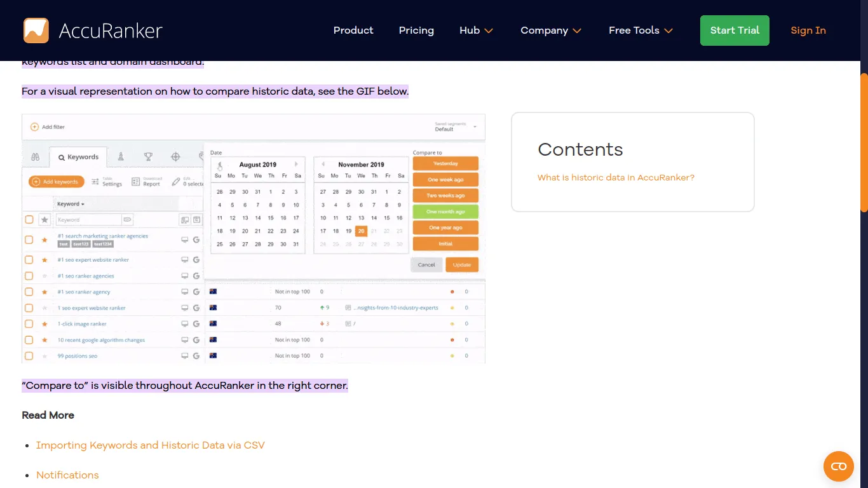Check the checkbox beside "#1 seo ranker agency"
The height and width of the screenshot is (488, 868).
pos(29,292)
